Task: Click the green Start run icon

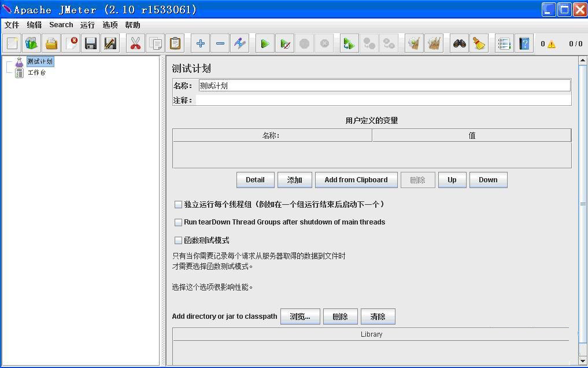Action: pyautogui.click(x=265, y=44)
